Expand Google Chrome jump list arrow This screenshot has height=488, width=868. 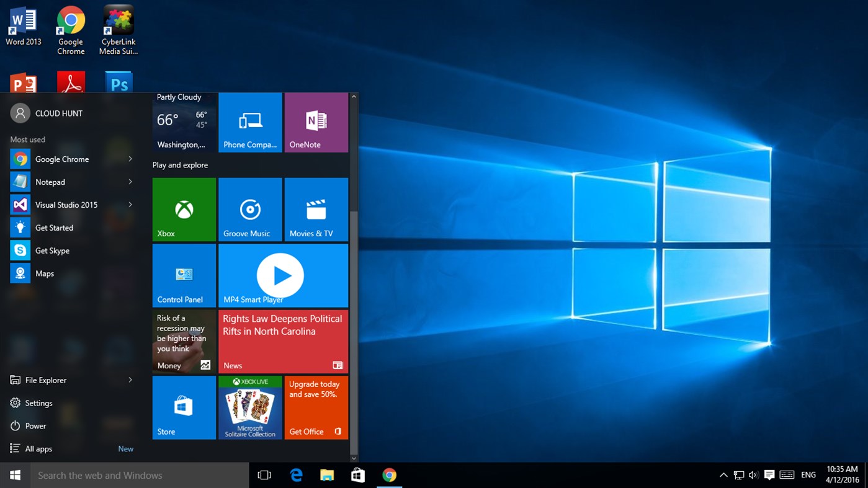click(130, 159)
